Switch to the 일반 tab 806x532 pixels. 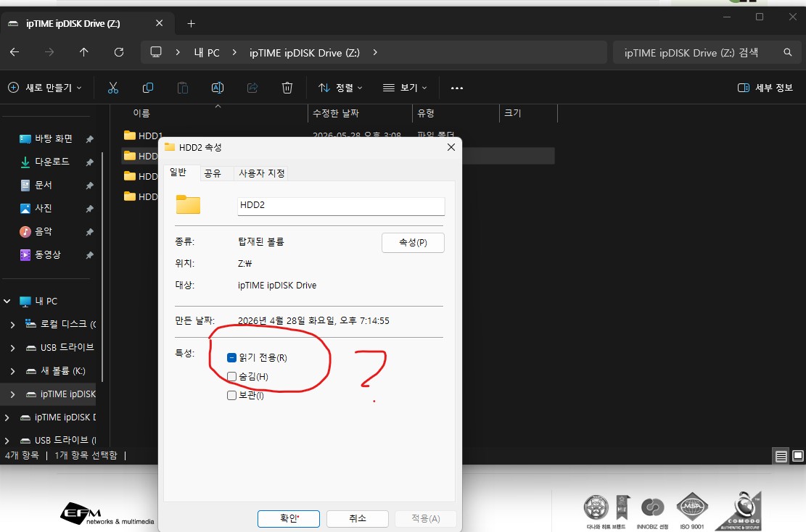coord(178,173)
